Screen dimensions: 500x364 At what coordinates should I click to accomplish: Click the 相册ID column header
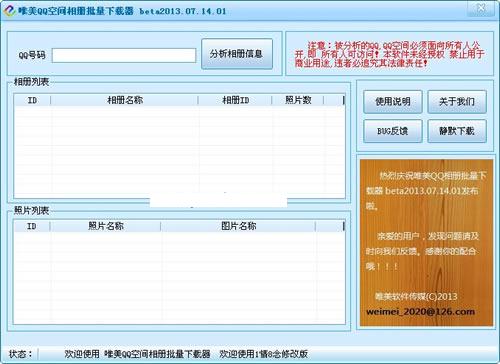[x=235, y=100]
